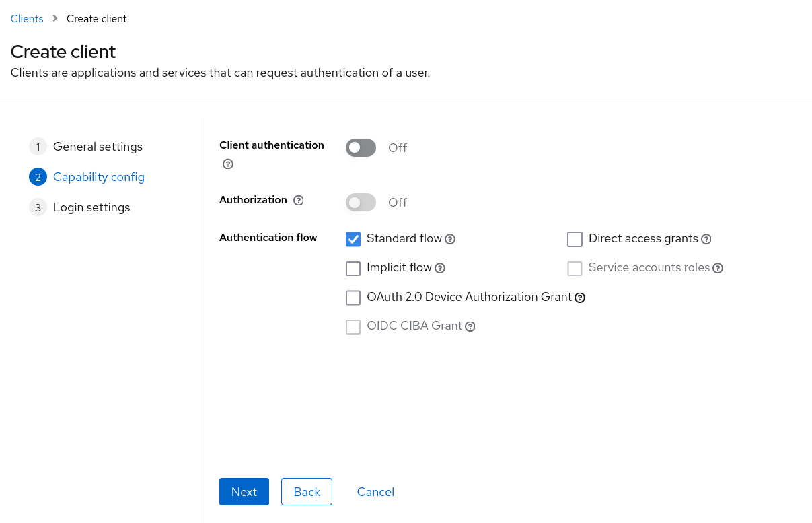Screen dimensions: 812x523
Task: Open Direct access grants help tooltip
Action: 706,239
